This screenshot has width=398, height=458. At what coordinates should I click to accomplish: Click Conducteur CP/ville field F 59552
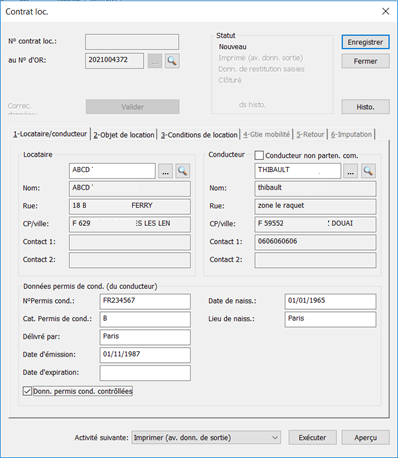click(315, 224)
